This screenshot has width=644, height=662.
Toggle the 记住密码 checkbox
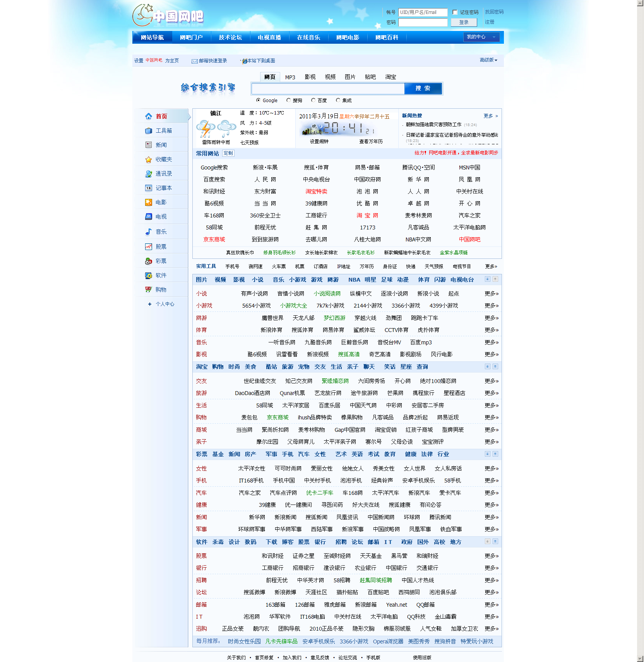455,12
